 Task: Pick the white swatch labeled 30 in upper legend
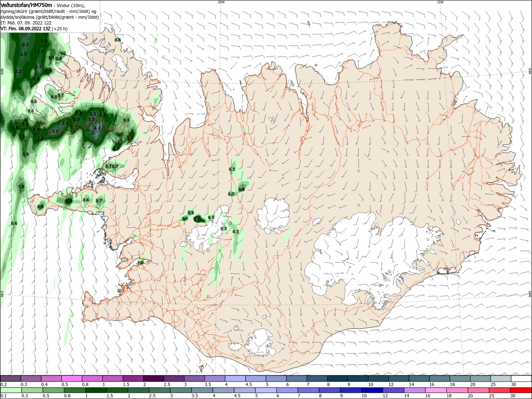pos(521,379)
